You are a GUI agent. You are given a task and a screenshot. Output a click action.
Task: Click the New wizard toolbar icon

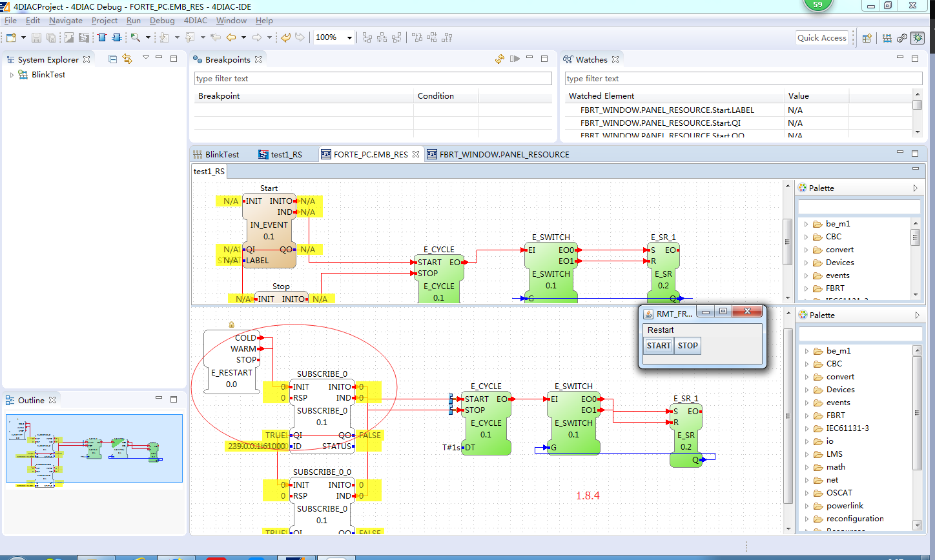pos(11,37)
